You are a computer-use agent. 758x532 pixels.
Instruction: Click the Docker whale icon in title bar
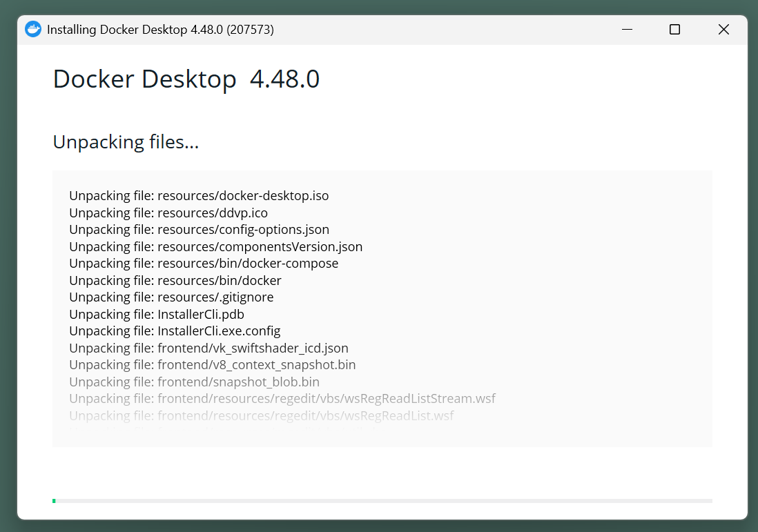(33, 30)
